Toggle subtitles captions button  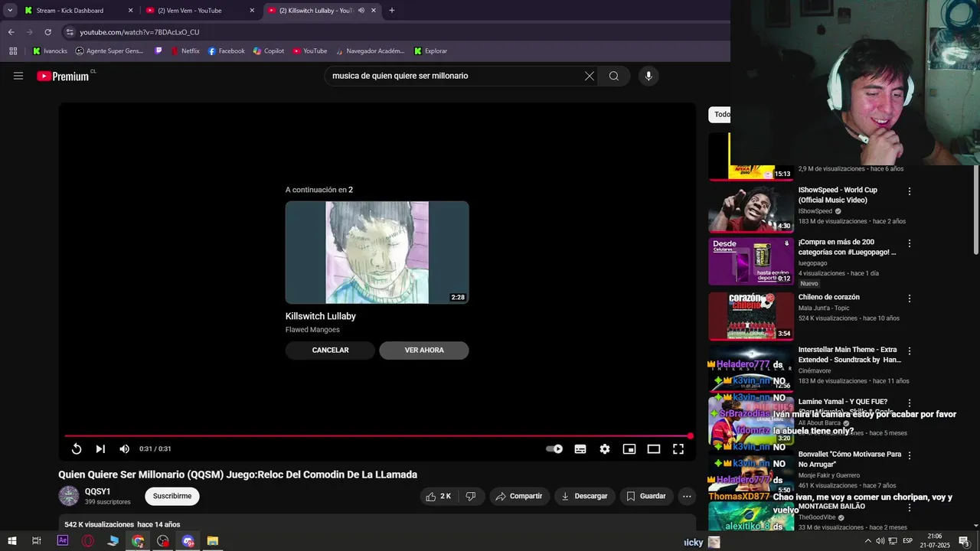click(x=580, y=449)
